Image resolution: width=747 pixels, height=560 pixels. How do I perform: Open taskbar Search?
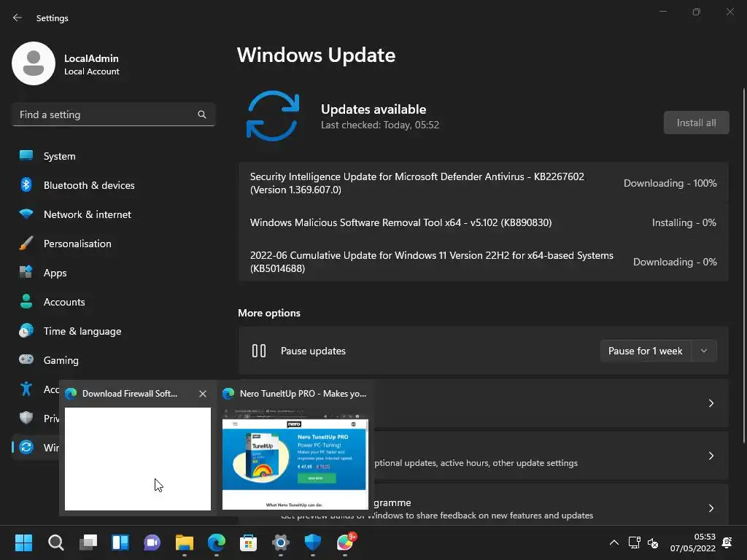click(x=55, y=542)
